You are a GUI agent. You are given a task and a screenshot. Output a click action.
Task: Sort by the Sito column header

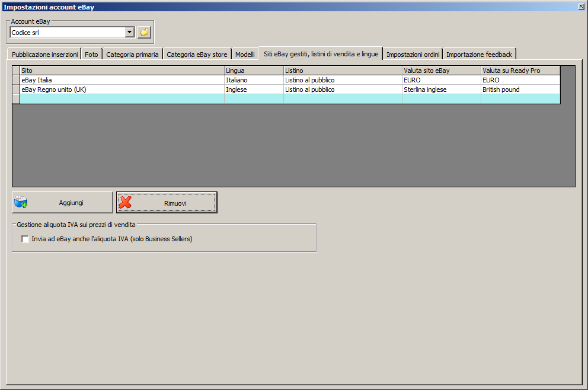(x=122, y=71)
